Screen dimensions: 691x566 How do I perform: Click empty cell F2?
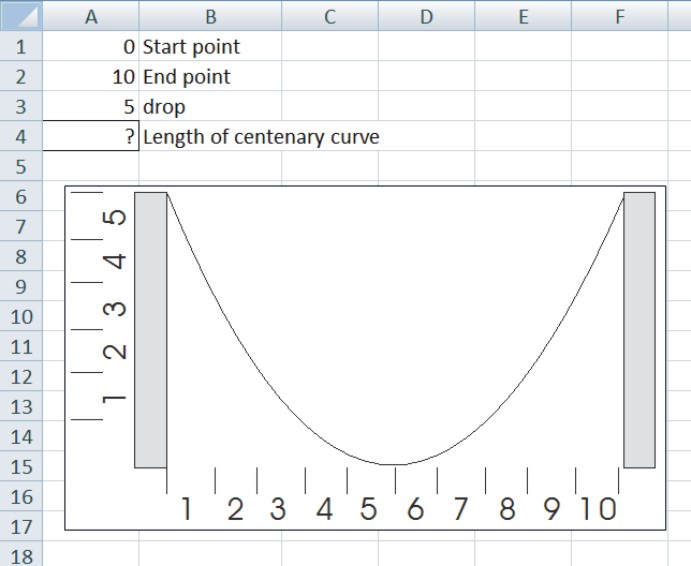coord(620,76)
